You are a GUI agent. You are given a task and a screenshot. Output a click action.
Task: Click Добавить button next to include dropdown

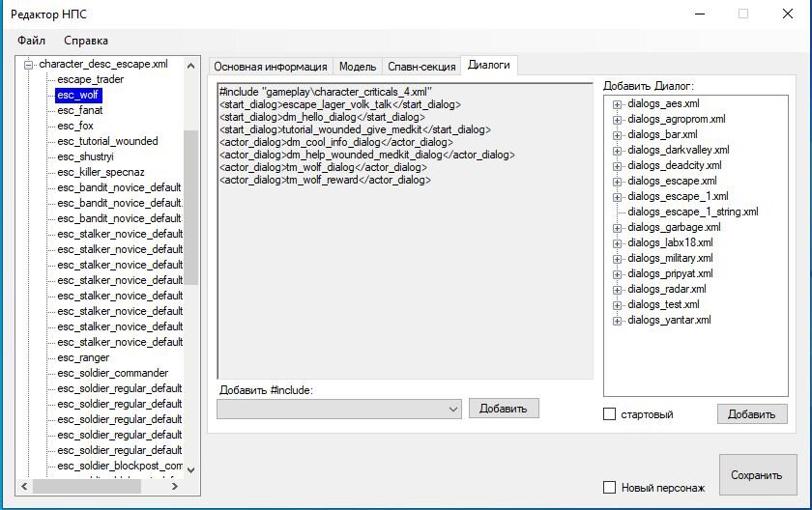click(x=504, y=409)
